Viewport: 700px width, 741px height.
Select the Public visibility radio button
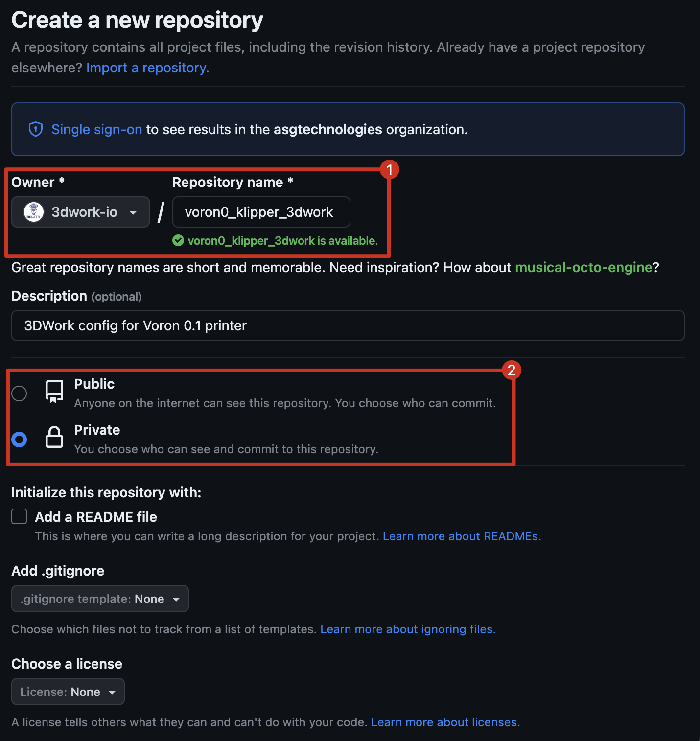point(20,393)
